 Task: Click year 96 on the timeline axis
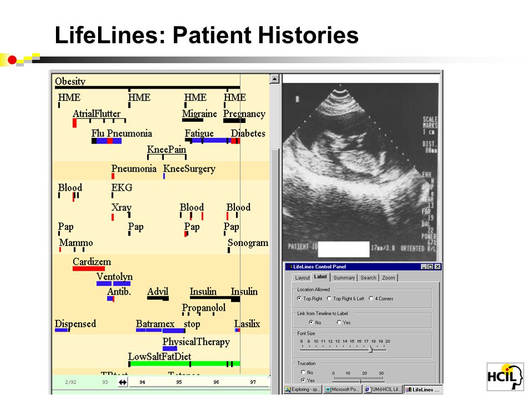click(216, 382)
